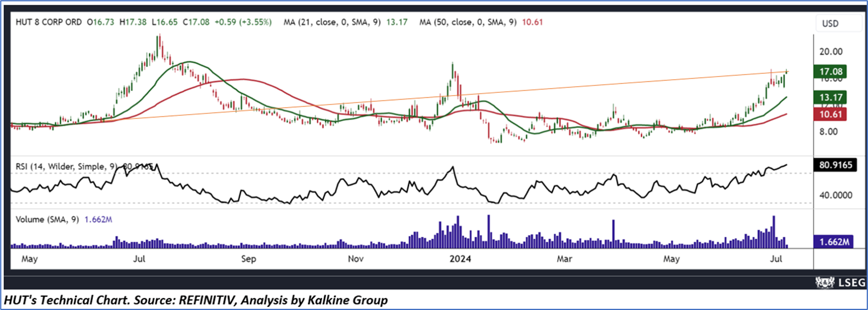This screenshot has height=310, width=868.
Task: Click the 2024 time axis label
Action: [460, 259]
